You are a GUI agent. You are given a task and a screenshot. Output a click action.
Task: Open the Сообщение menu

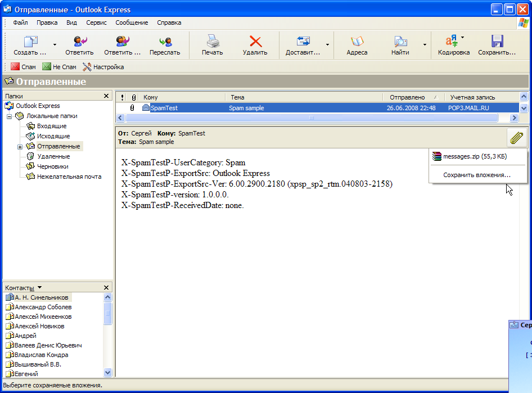(132, 22)
